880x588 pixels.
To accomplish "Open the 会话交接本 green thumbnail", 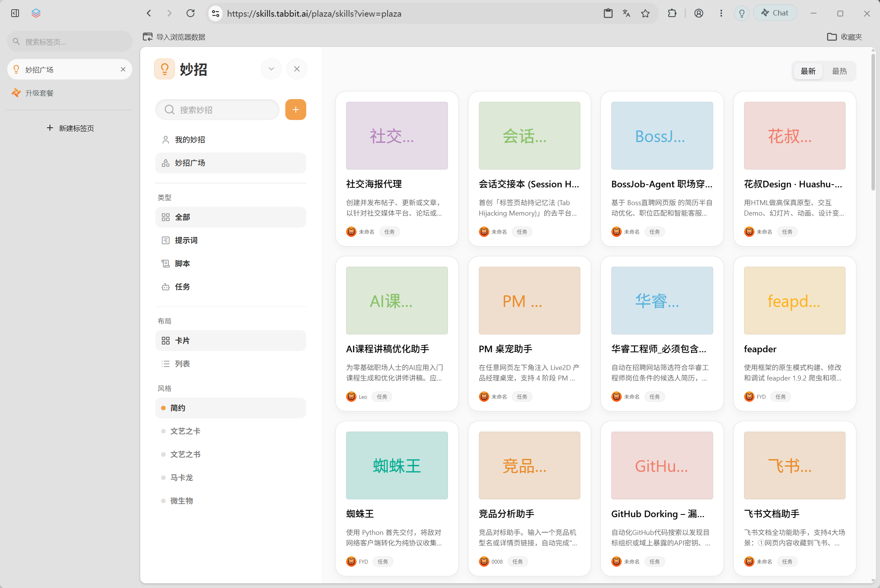I will point(529,135).
